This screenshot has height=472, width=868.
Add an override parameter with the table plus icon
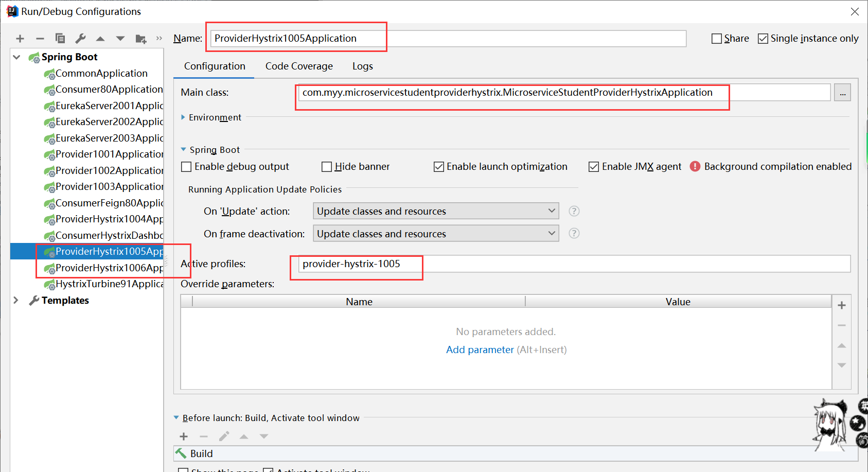coord(842,305)
